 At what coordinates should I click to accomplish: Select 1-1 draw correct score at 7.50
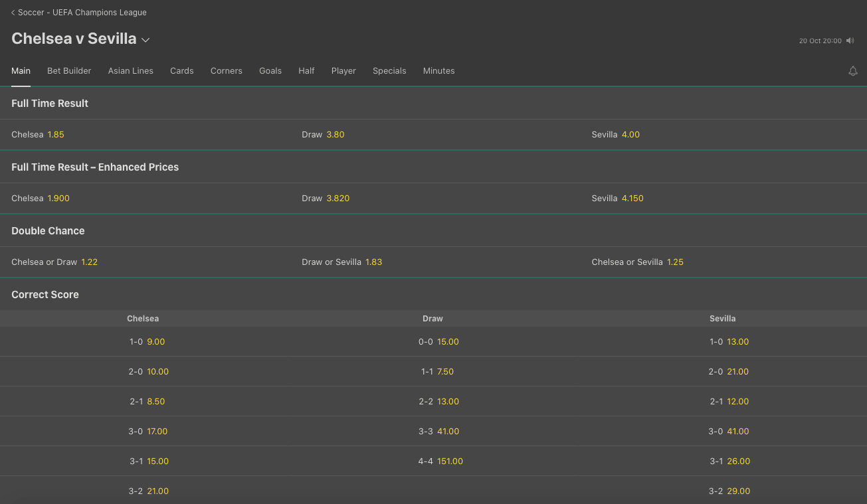(445, 372)
